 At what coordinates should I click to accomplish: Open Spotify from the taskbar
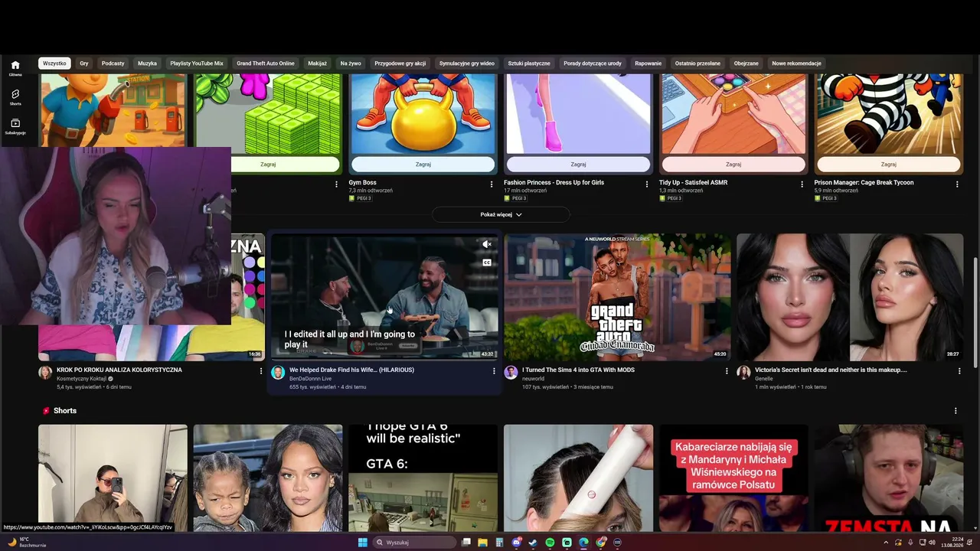[x=550, y=543]
